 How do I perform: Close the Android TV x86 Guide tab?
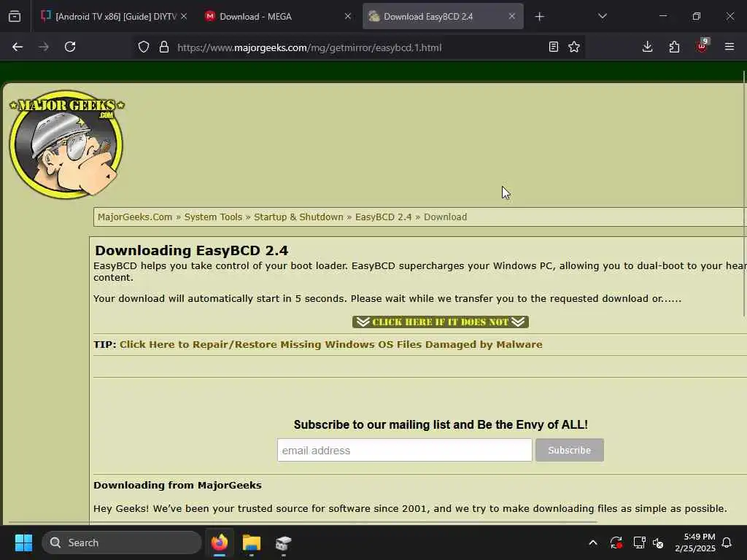(184, 17)
